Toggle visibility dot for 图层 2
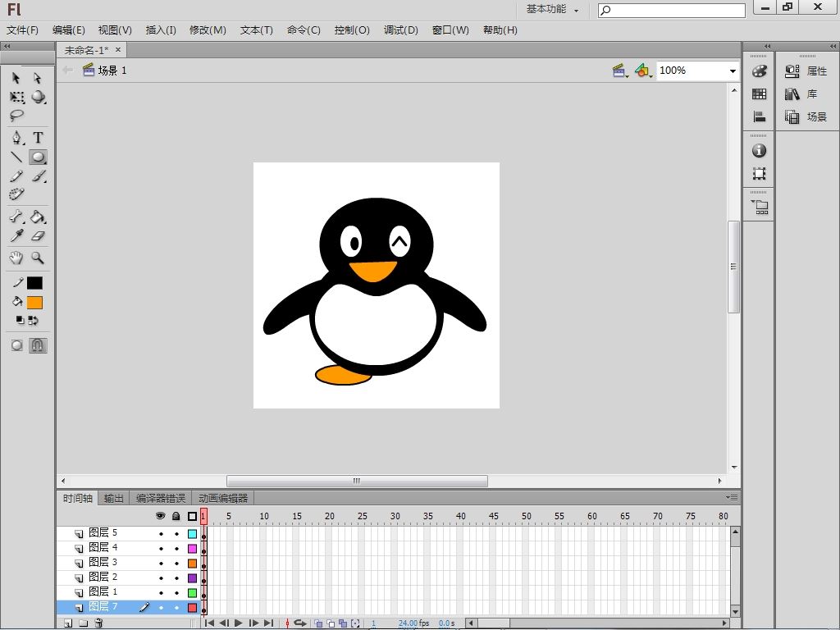The height and width of the screenshot is (630, 840). pyautogui.click(x=161, y=578)
